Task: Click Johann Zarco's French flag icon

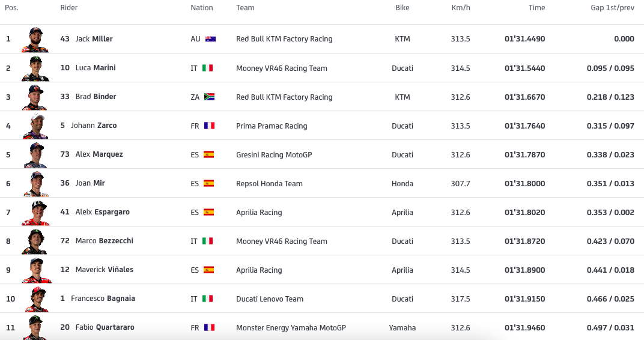Action: coord(209,126)
